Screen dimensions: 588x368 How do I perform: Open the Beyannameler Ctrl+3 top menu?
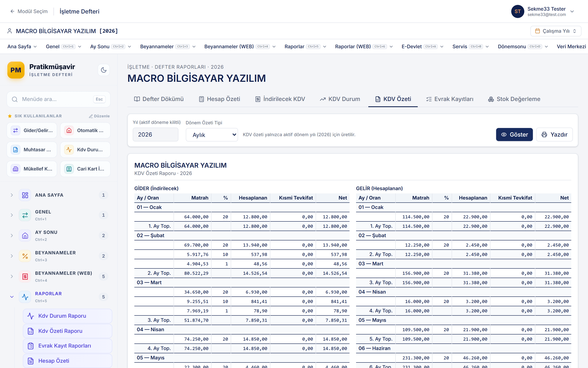tap(168, 46)
